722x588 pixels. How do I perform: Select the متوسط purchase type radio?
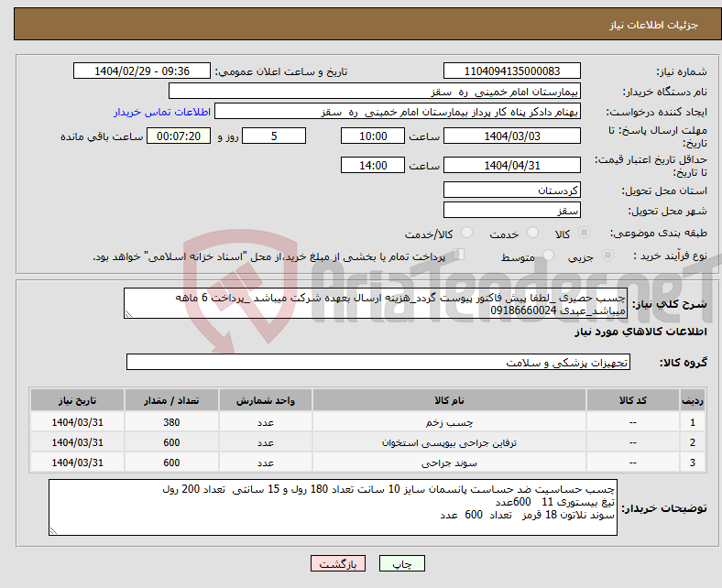pyautogui.click(x=548, y=256)
